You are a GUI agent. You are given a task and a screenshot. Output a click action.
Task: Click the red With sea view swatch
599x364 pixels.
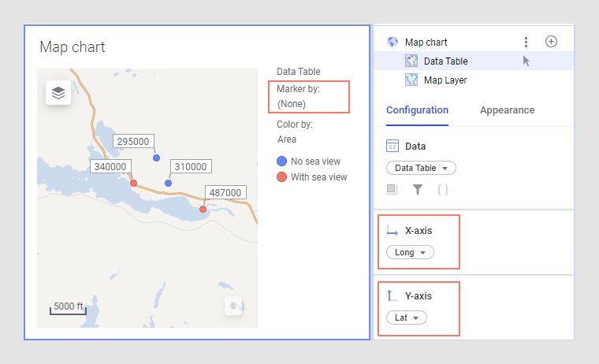[281, 177]
